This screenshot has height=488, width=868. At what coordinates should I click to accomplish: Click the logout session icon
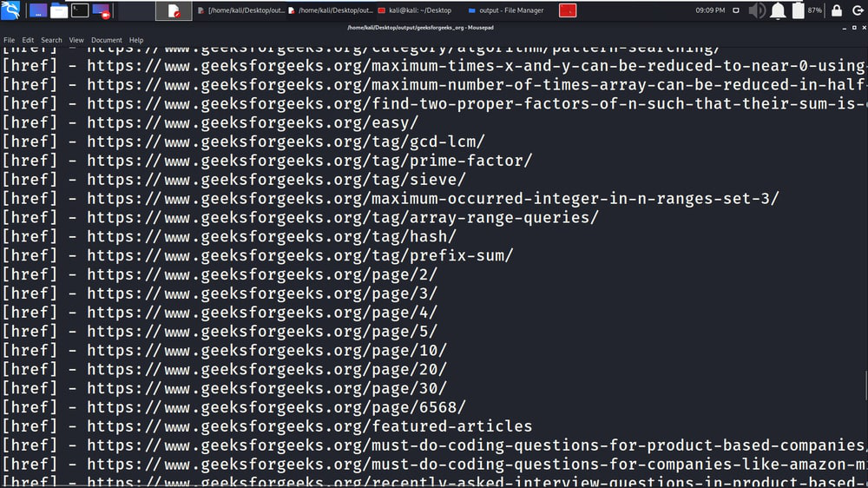point(858,10)
